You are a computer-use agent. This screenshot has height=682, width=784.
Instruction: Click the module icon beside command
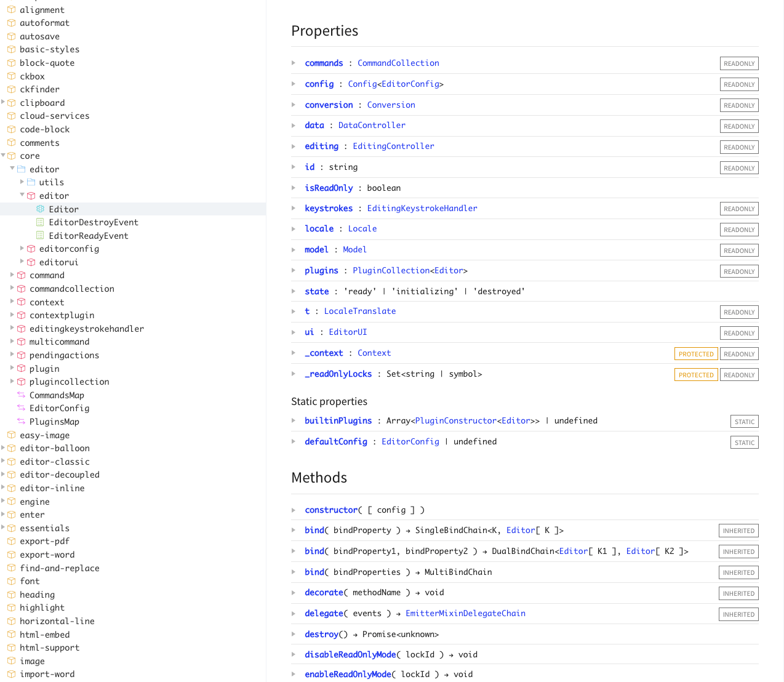click(x=21, y=275)
